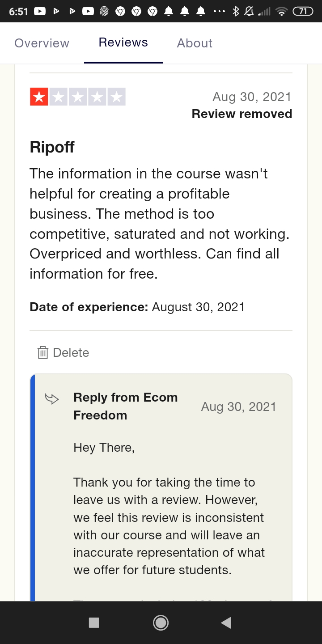Tap the battery level indicator
The width and height of the screenshot is (322, 644).
click(303, 12)
